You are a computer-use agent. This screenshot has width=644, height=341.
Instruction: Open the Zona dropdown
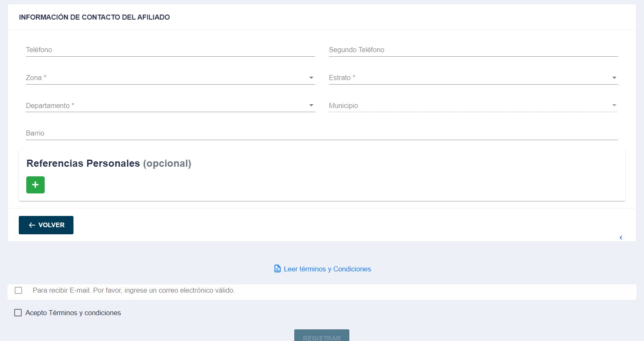[170, 78]
